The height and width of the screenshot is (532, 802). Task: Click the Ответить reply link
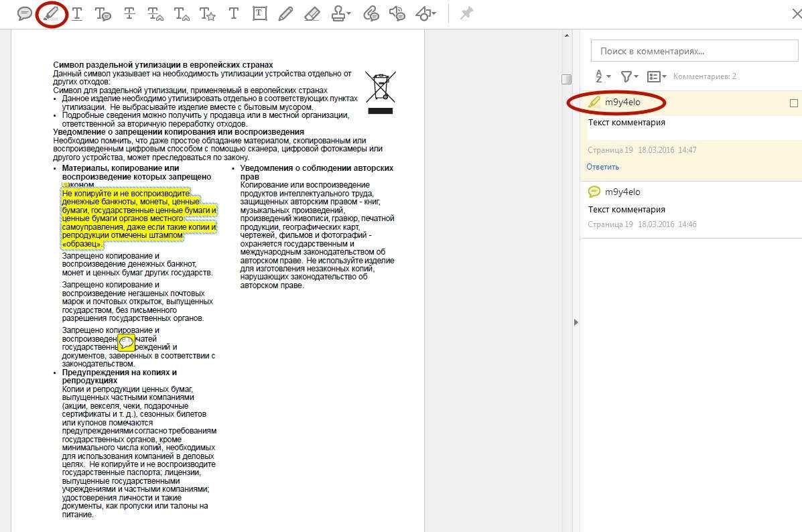[603, 167]
